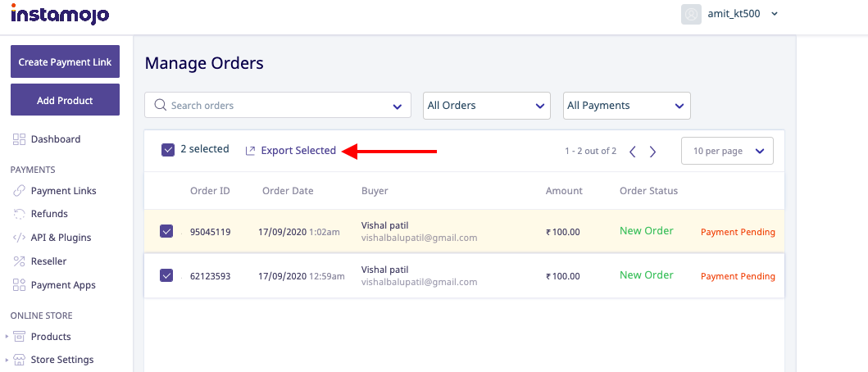This screenshot has width=868, height=372.
Task: Go to next page arrow
Action: click(652, 152)
